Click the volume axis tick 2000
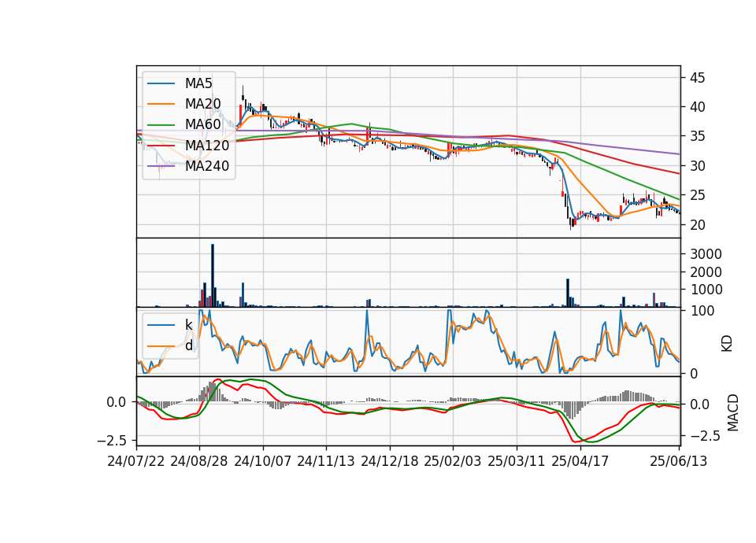 click(706, 271)
